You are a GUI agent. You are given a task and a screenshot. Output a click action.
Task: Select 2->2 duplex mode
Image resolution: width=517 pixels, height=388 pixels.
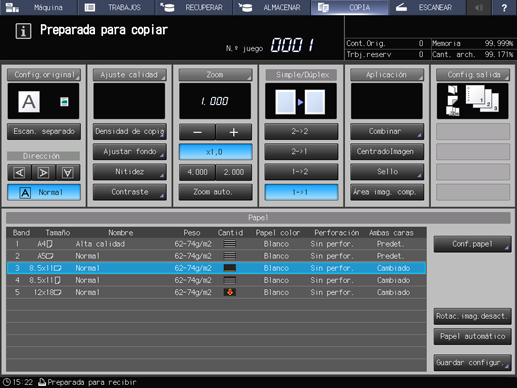[x=301, y=131]
